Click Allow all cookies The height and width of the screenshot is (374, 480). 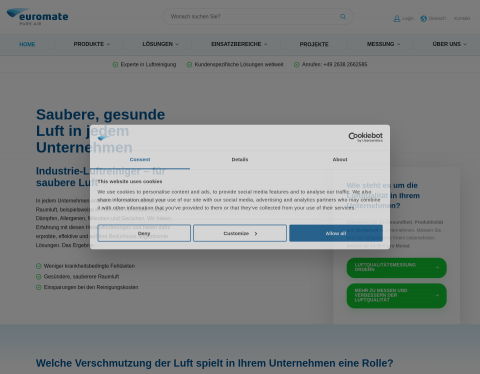click(x=336, y=233)
